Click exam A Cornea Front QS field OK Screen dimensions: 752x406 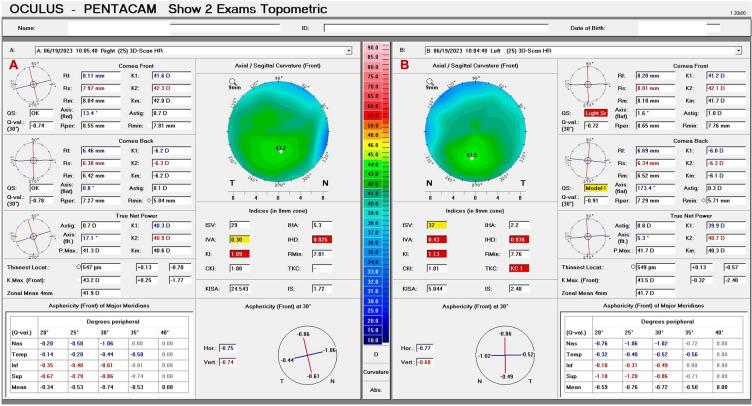41,113
